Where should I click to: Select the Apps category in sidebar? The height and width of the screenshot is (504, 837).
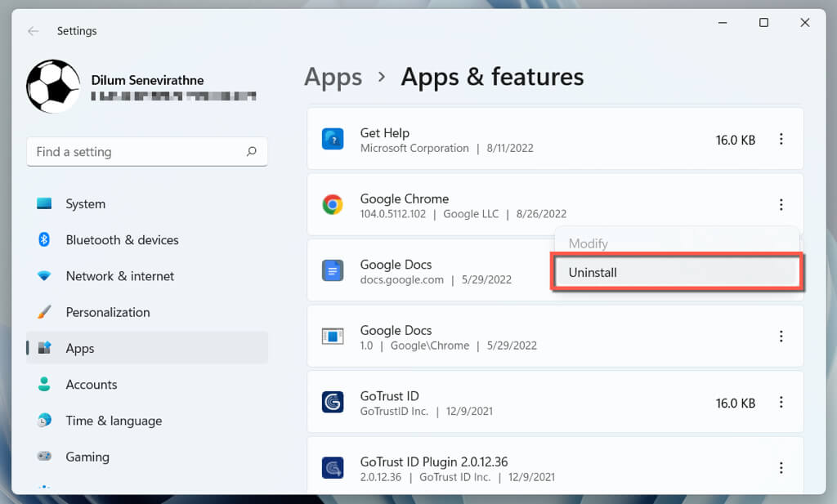[147, 348]
